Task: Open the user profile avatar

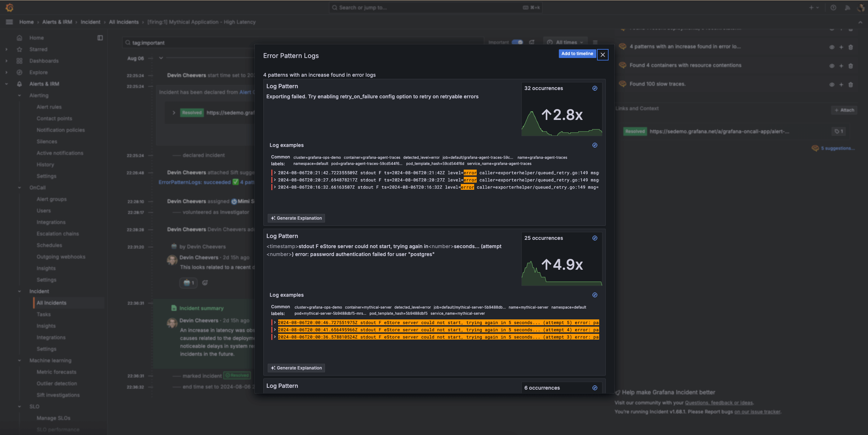Action: (861, 8)
